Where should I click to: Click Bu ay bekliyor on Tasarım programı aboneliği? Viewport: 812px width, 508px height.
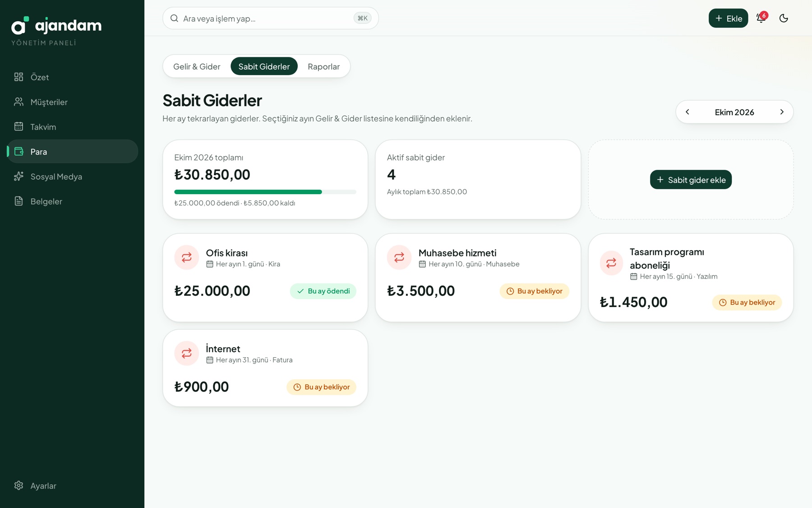click(747, 303)
